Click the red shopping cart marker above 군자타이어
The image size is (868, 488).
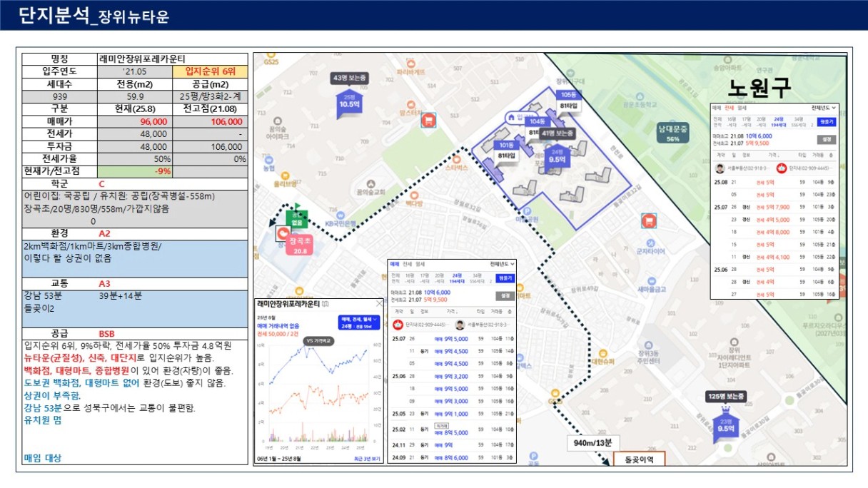click(x=649, y=220)
